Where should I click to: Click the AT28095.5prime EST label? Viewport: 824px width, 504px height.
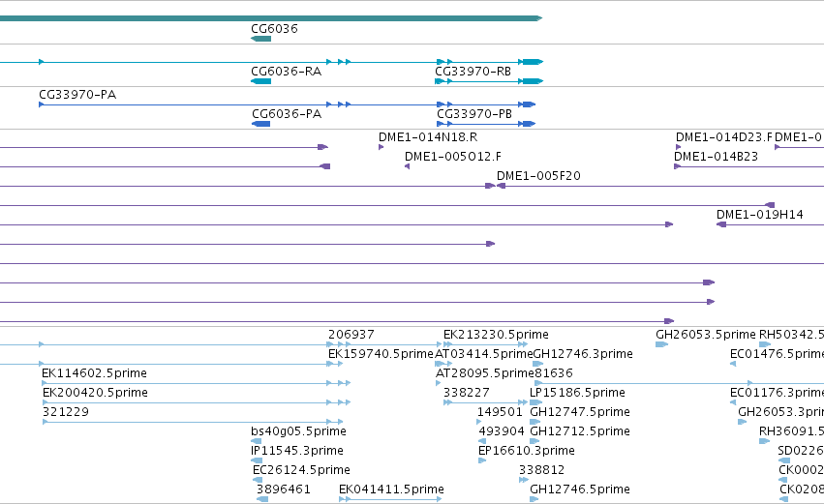pyautogui.click(x=485, y=373)
